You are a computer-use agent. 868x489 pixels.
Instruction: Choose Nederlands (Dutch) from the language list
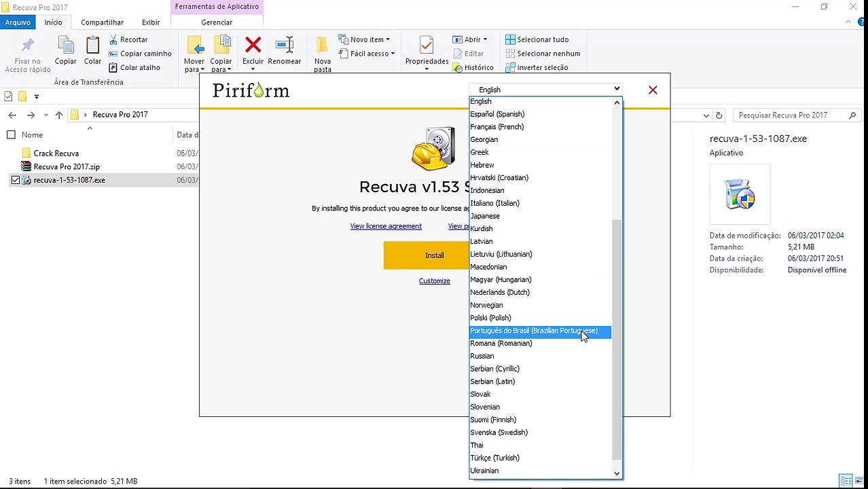tap(500, 292)
